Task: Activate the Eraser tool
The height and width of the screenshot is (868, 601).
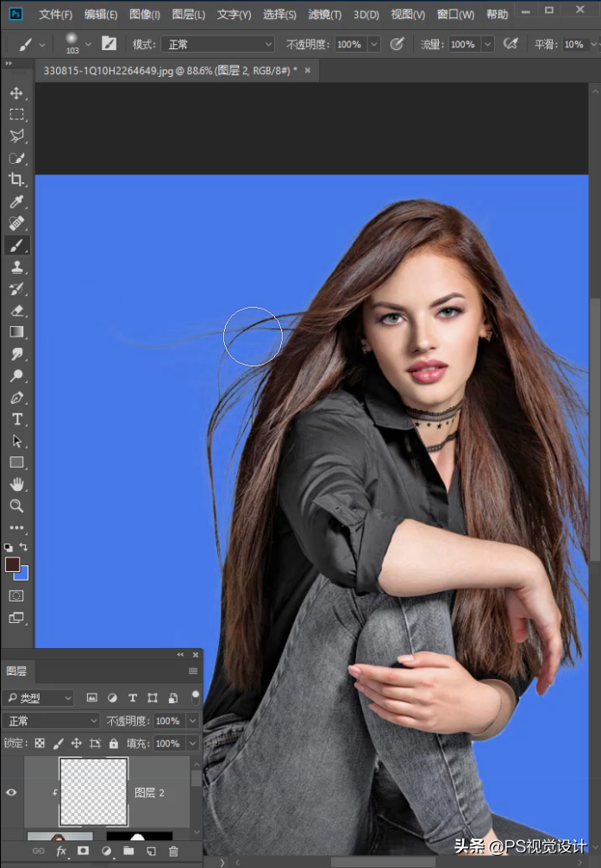Action: pyautogui.click(x=16, y=311)
